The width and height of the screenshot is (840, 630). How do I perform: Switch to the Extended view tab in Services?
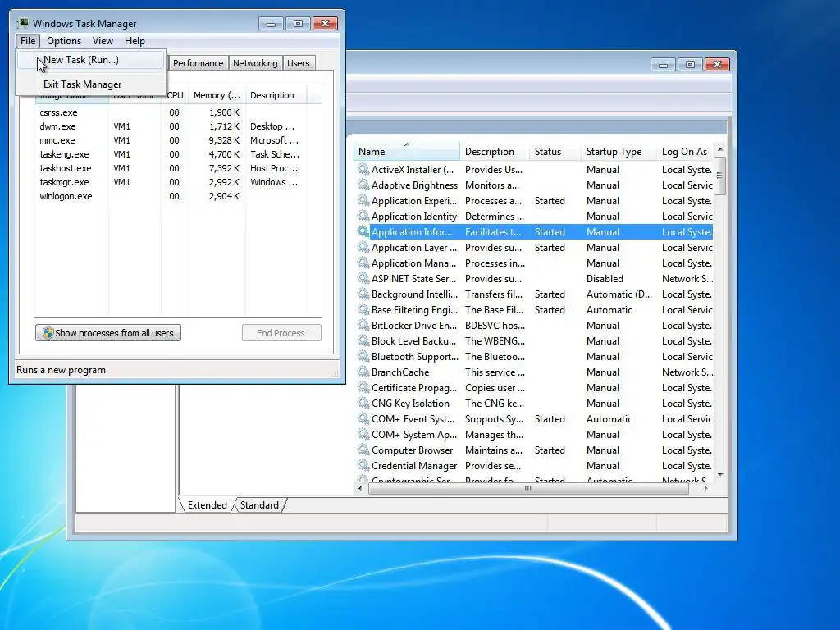[207, 505]
